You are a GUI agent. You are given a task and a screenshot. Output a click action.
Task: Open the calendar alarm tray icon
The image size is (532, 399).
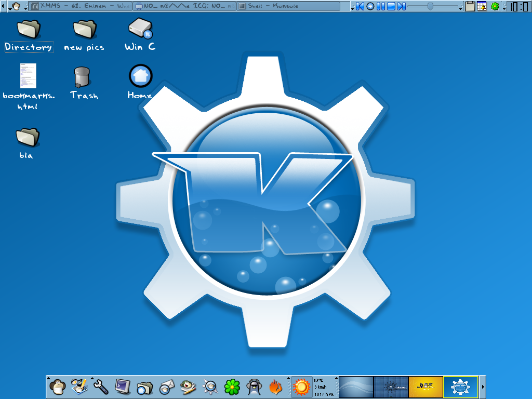pyautogui.click(x=482, y=6)
